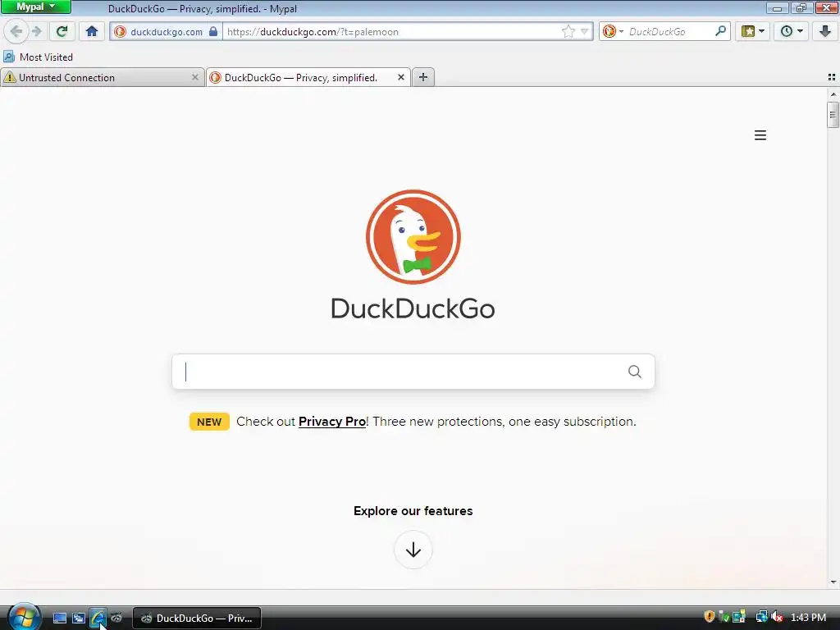Open the DuckDuckGo hamburger menu
This screenshot has width=840, height=630.
point(760,135)
